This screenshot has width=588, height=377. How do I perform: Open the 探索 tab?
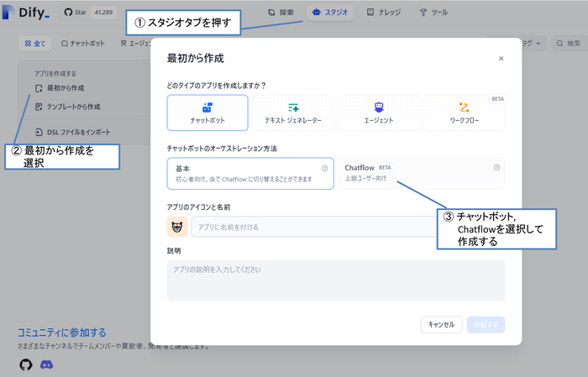tap(281, 13)
